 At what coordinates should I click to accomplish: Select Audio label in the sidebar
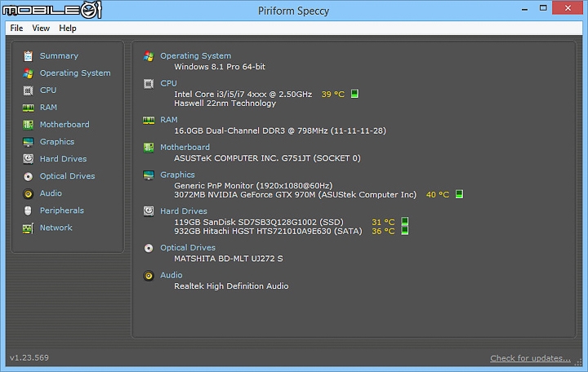51,193
